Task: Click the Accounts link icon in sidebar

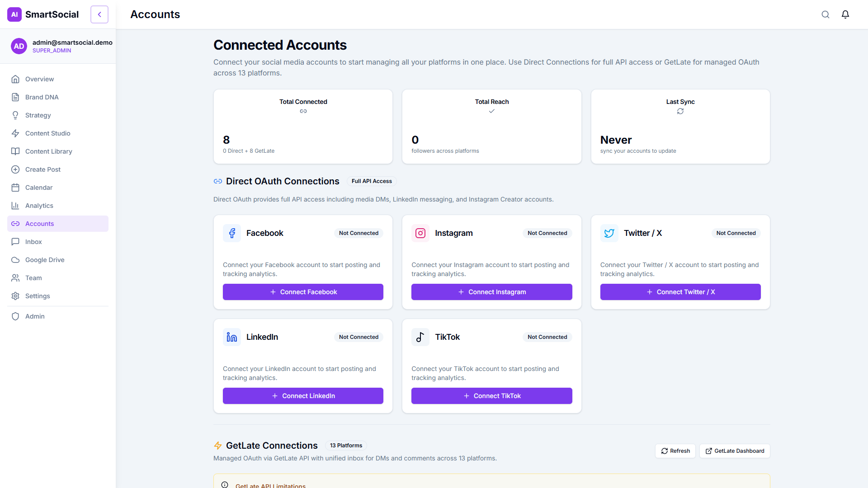Action: (15, 224)
